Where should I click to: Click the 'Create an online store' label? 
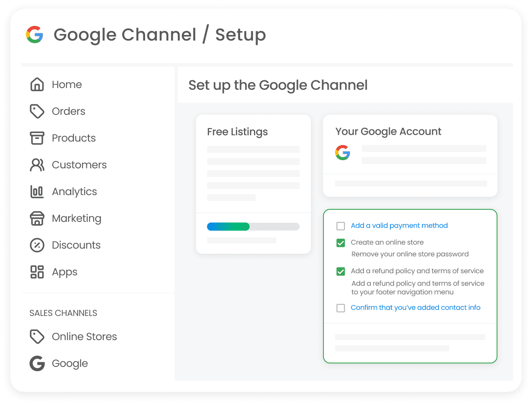coord(387,242)
